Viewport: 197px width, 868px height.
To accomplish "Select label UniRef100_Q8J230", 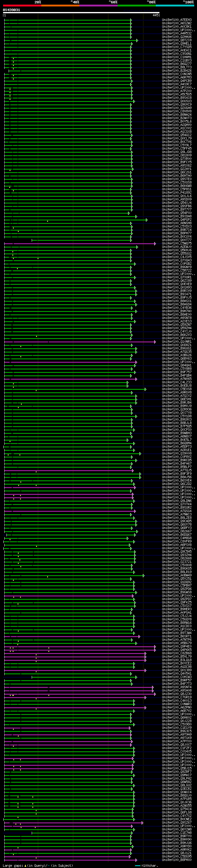I will point(177,694).
